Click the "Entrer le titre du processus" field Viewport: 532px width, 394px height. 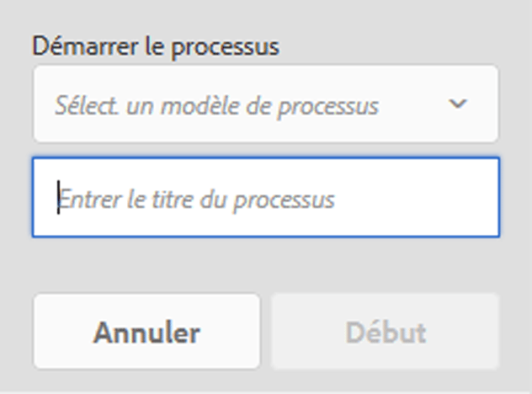(x=265, y=198)
